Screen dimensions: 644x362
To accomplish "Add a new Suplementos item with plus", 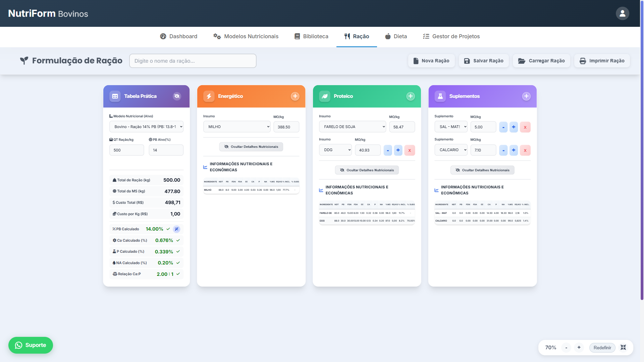I will coord(526,96).
